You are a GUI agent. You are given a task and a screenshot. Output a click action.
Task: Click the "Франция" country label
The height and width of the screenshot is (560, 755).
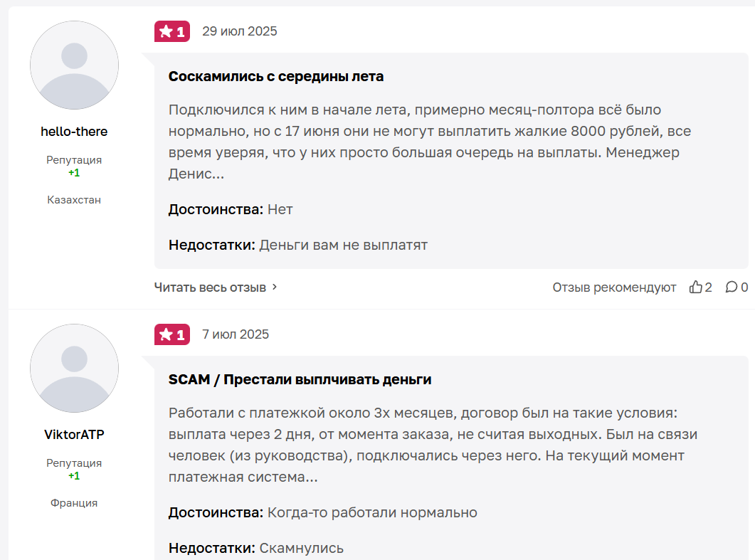click(x=74, y=503)
